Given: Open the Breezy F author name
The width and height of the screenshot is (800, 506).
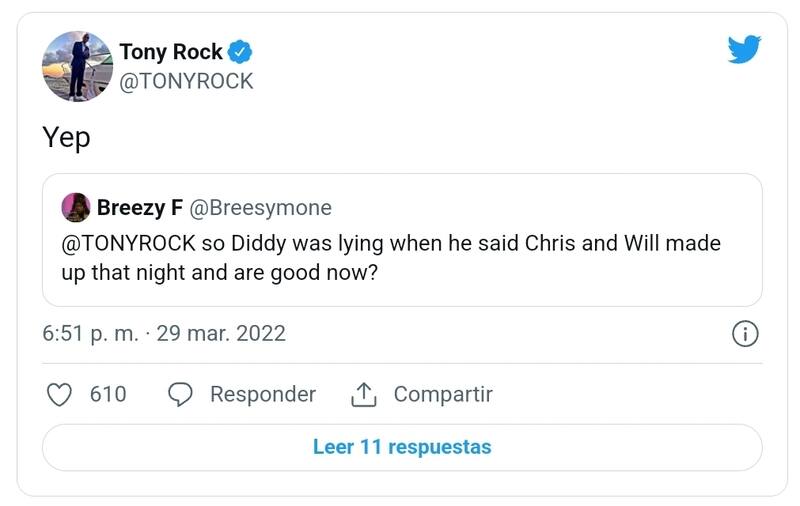Looking at the screenshot, I should point(139,208).
